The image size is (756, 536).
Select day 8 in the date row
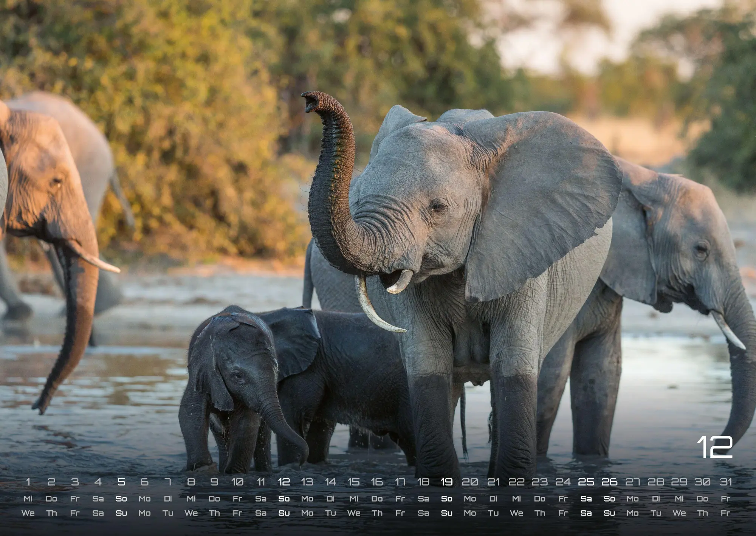[191, 482]
